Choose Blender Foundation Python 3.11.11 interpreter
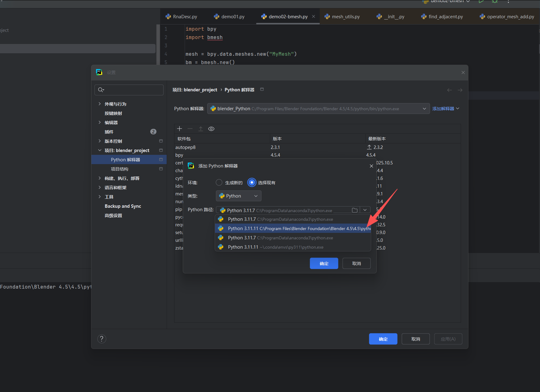 293,229
